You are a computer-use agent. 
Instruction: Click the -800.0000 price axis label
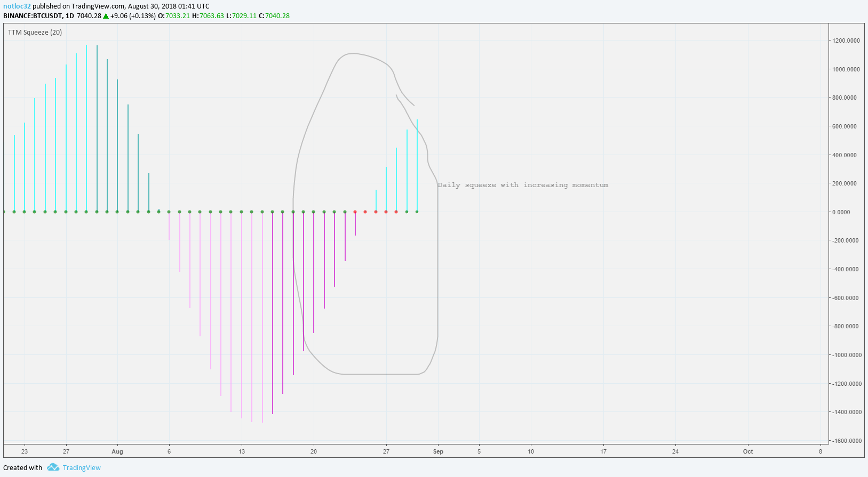click(x=846, y=326)
